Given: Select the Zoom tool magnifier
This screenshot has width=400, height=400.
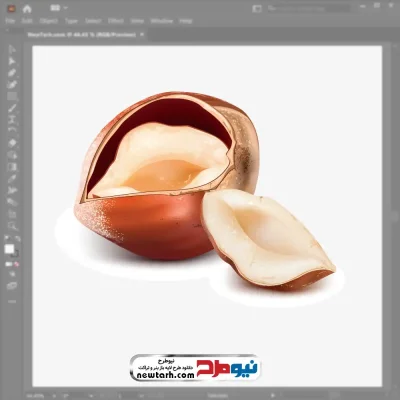Looking at the screenshot, I should click(x=12, y=226).
